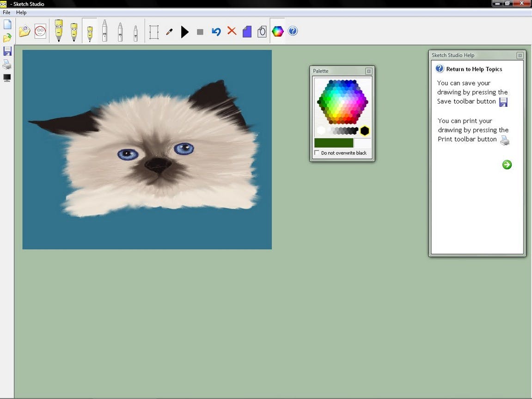
Task: Pick a color from the hexagon color wheel
Action: point(342,101)
